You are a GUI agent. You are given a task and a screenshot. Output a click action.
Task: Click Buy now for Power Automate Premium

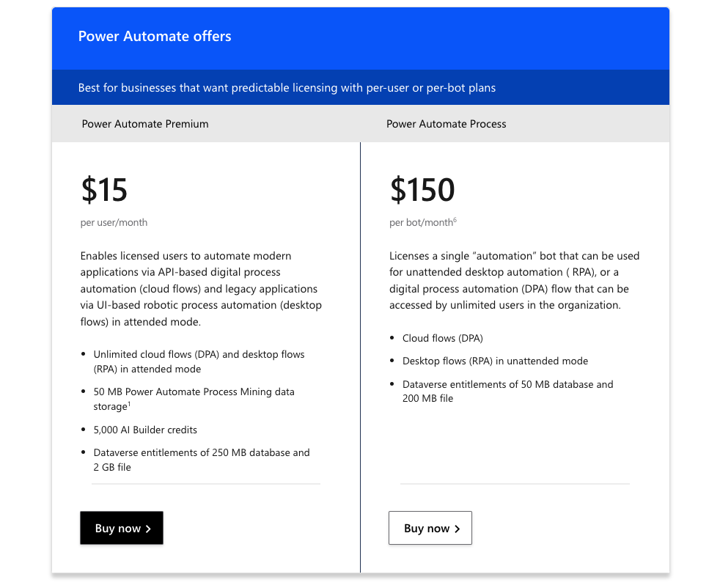(x=121, y=528)
